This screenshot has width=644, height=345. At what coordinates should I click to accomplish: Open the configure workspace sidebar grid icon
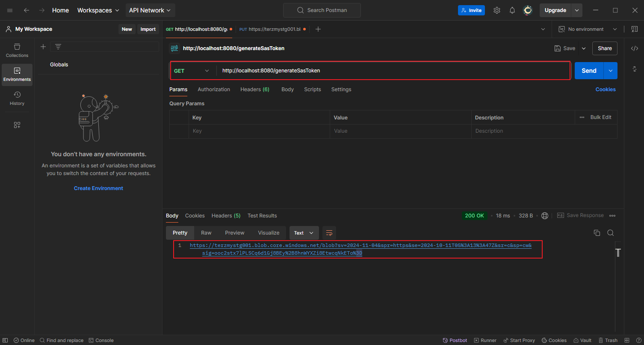pos(17,125)
